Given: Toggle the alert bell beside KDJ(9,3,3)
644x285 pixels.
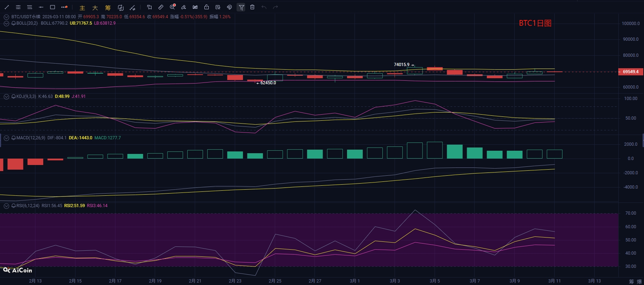Looking at the screenshot, I should tap(14, 96).
